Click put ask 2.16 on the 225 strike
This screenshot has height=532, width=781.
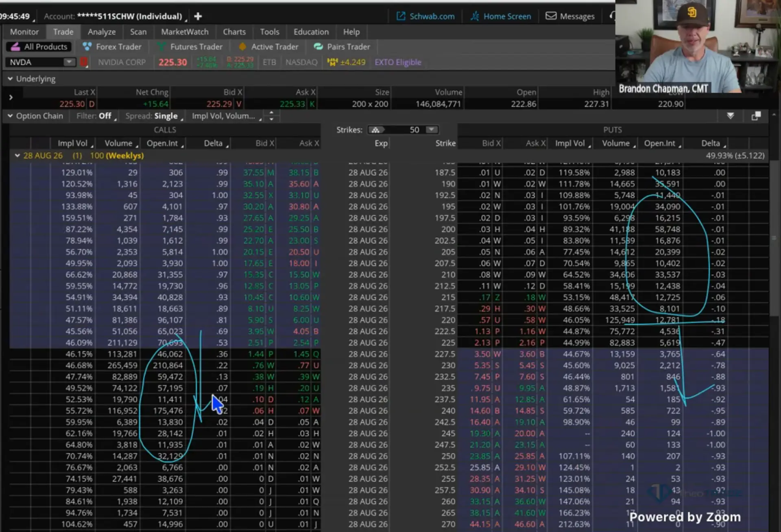[x=527, y=343]
